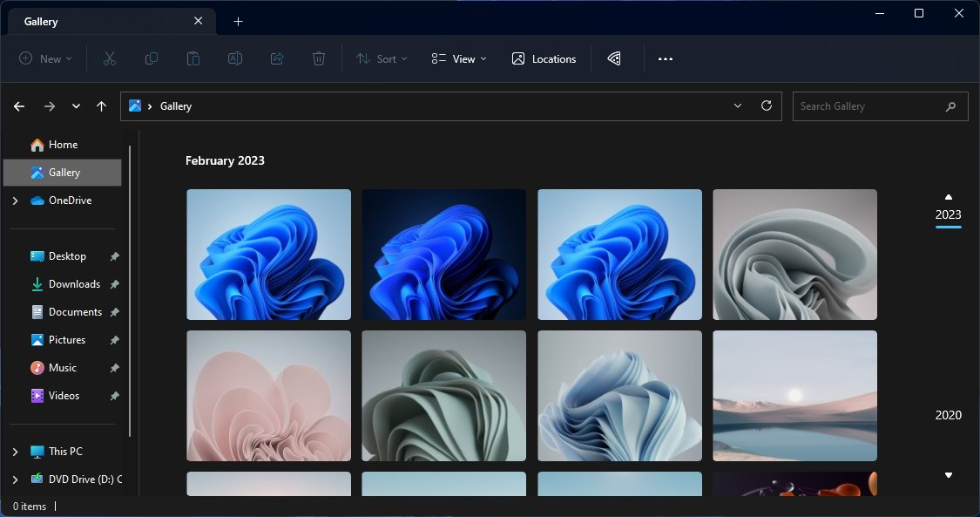
Task: Expand the Sort options dropdown
Action: [x=382, y=58]
